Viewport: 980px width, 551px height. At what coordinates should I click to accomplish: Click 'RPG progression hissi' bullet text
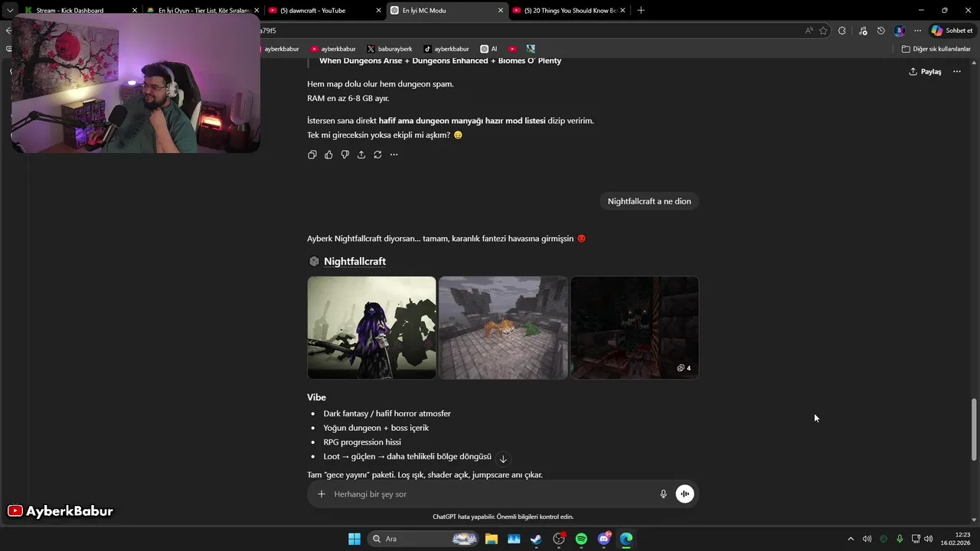(362, 442)
